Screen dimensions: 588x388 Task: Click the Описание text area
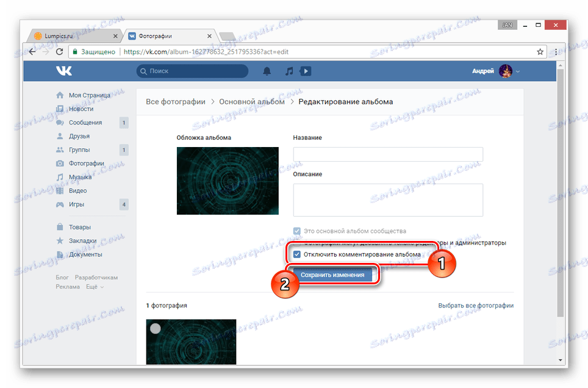388,200
